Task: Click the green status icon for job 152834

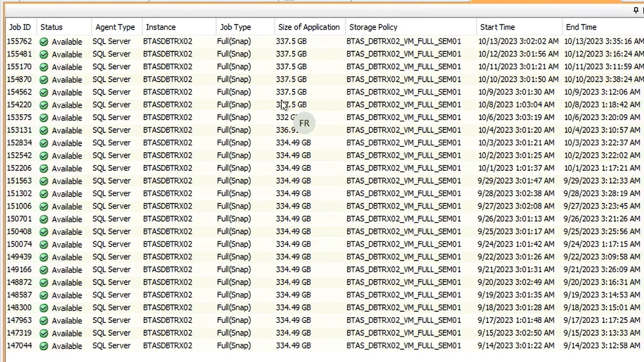Action: coord(44,143)
